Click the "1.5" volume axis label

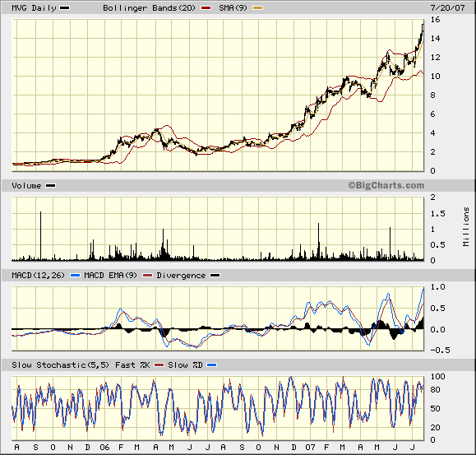coord(437,214)
